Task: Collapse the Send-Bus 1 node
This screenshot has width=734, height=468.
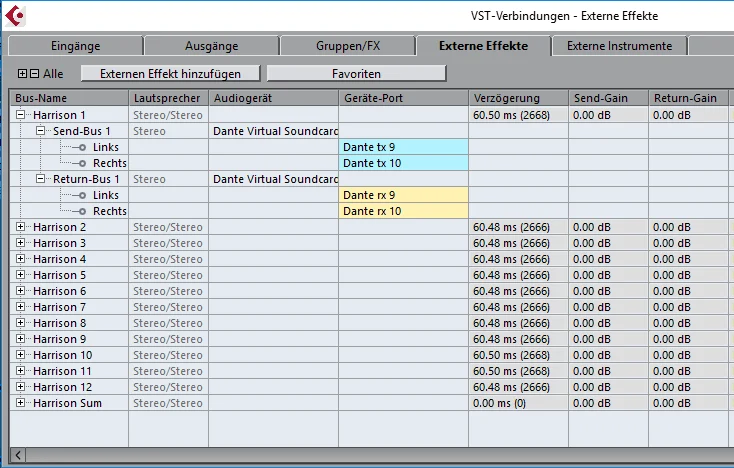Action: [x=41, y=131]
